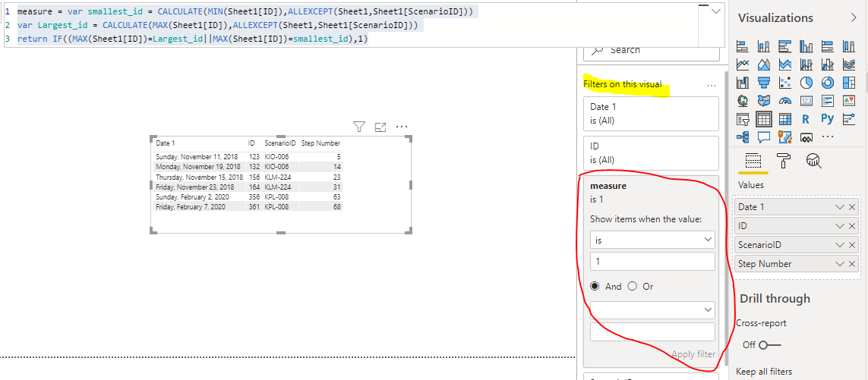Select the Line chart visualization
This screenshot has width=868, height=380.
[x=743, y=64]
